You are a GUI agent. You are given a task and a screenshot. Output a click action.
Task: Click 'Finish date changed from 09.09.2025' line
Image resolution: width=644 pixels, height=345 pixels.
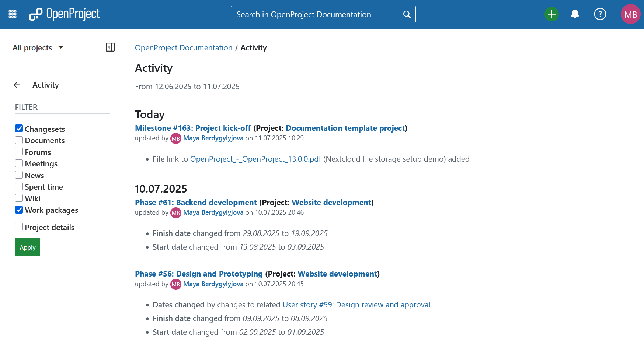(240, 318)
